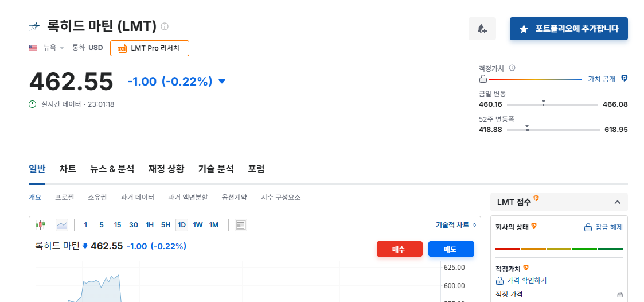Open the 가격 확인하기 link
This screenshot has width=644, height=302.
tap(526, 281)
